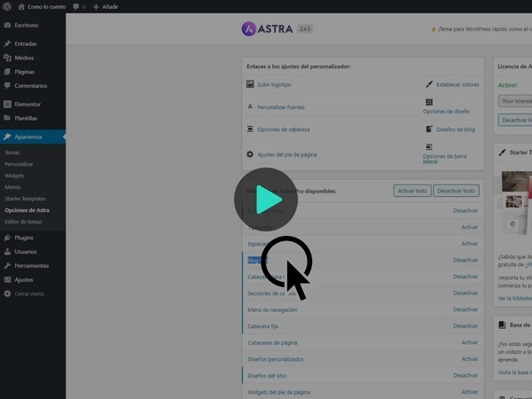
Task: Open Widgets submenu item
Action: [x=14, y=176]
